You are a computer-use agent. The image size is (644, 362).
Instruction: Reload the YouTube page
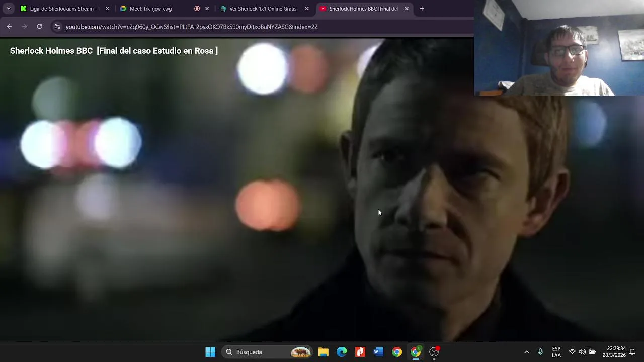pyautogui.click(x=39, y=27)
